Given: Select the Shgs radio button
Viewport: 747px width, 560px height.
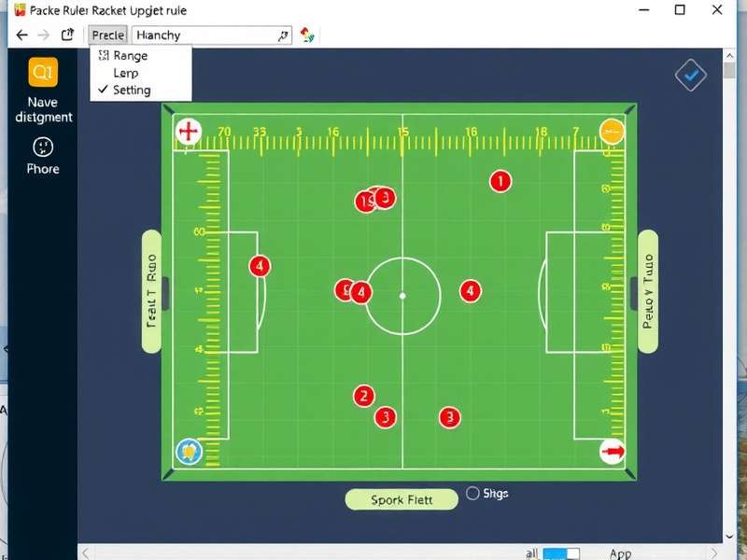Looking at the screenshot, I should 474,493.
